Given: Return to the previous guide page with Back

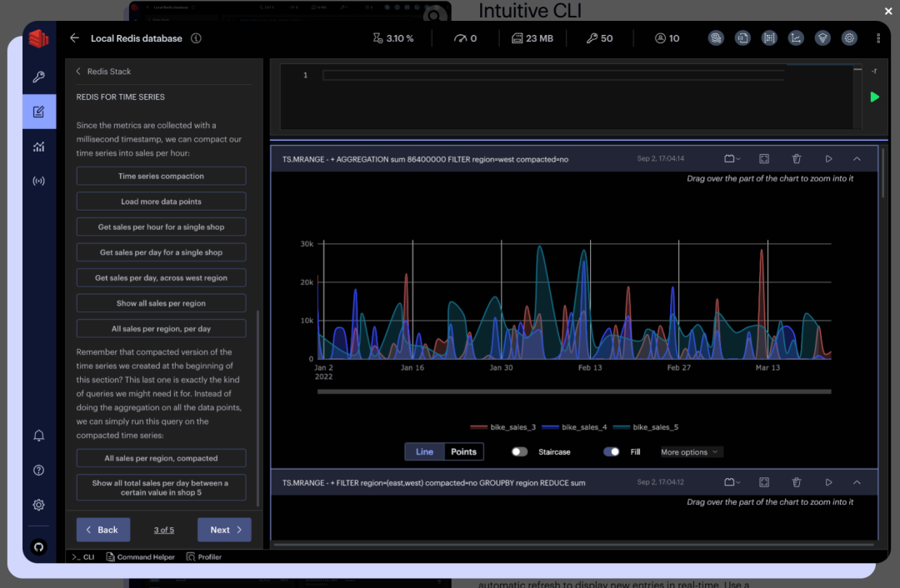Looking at the screenshot, I should tap(103, 530).
